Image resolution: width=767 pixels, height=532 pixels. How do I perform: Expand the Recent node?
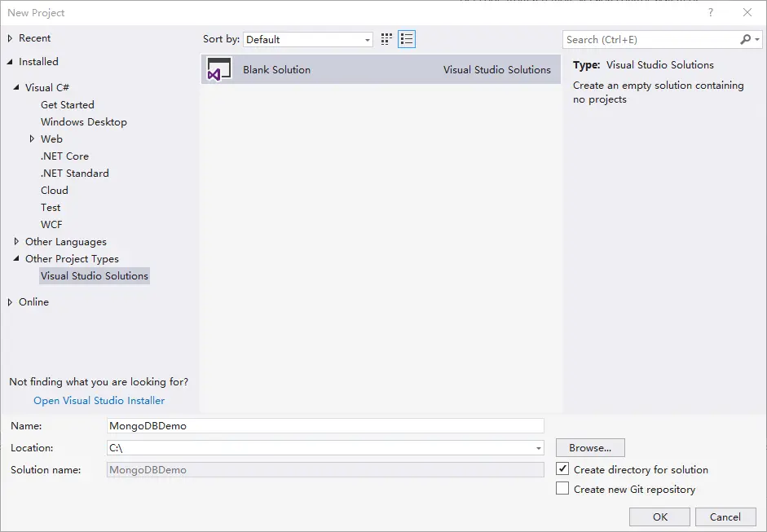click(x=11, y=38)
